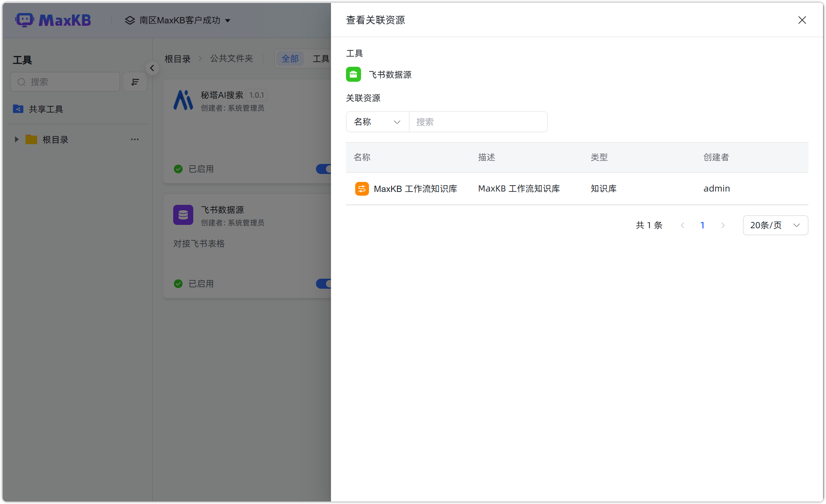Click the 秘塔AI搜索 tool icon
Screen dimensions: 826x504
[183, 100]
